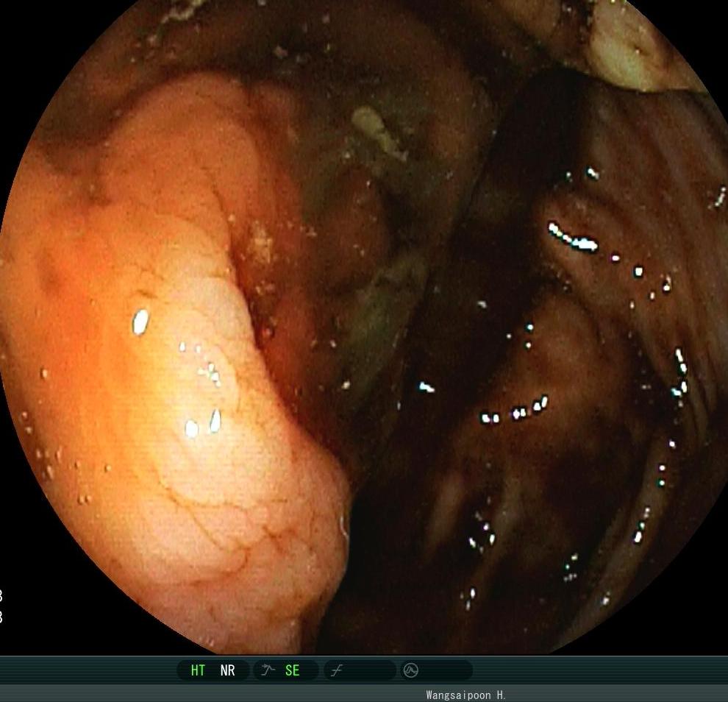Click the green SE mode label
Screen dimensions: 728x702
tap(292, 670)
